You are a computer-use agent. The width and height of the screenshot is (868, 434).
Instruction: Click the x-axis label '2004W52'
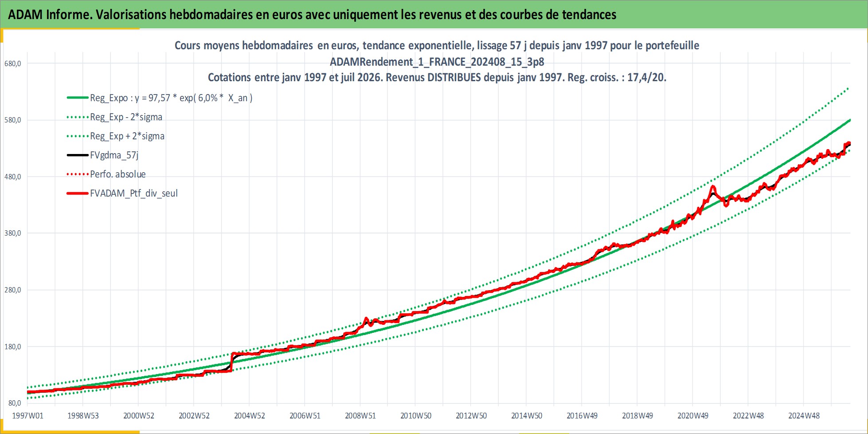[x=250, y=416]
